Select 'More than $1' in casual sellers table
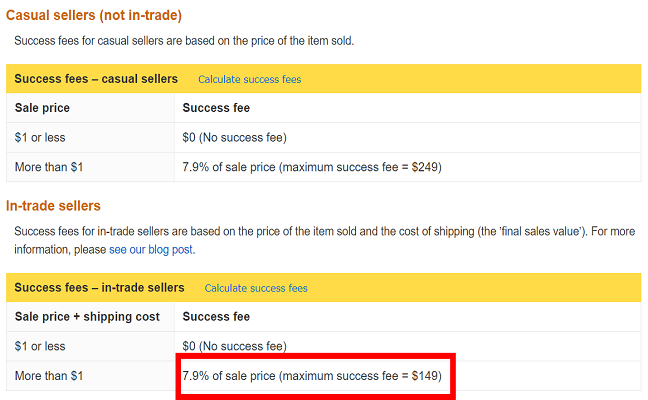This screenshot has width=648, height=400. [48, 166]
